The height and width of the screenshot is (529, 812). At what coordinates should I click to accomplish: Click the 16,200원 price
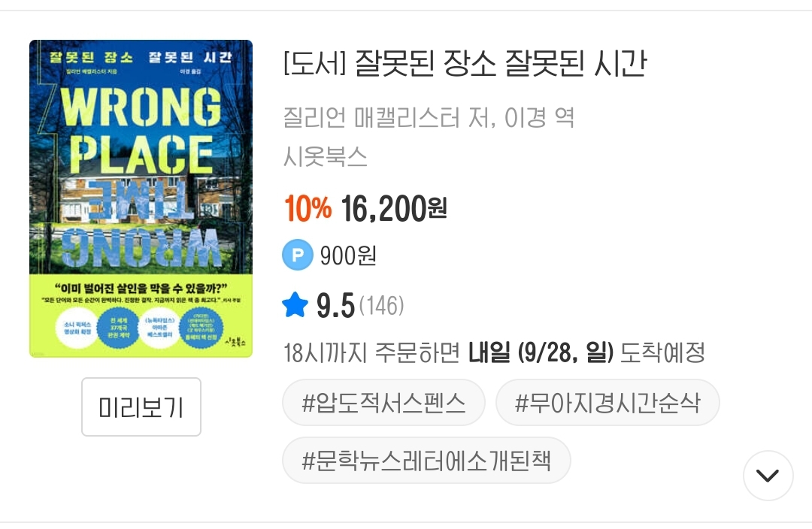[x=394, y=209]
